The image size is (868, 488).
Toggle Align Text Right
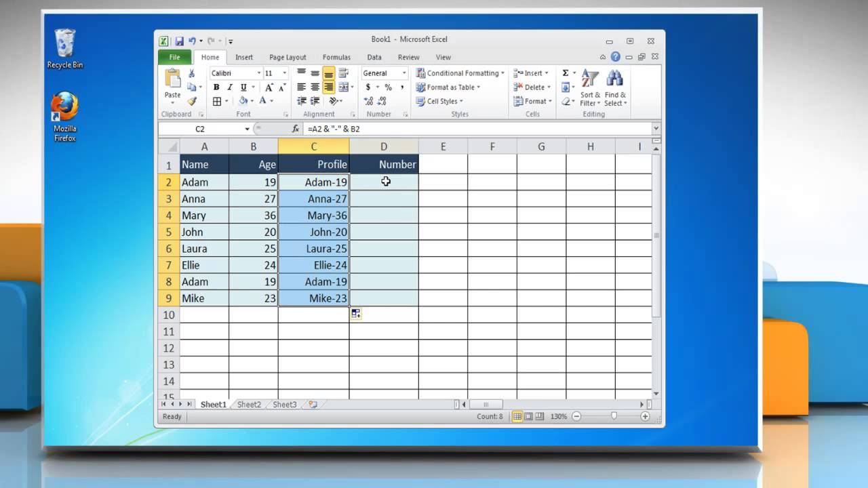[x=329, y=87]
